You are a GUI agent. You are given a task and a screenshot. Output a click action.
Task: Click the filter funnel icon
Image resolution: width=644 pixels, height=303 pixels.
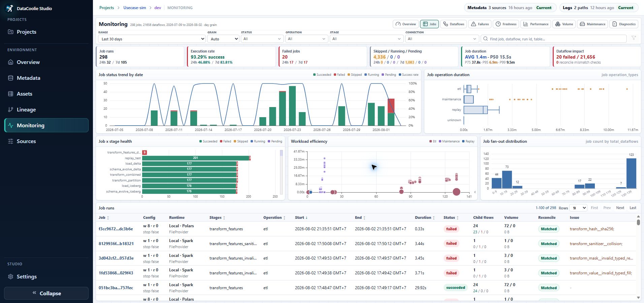[634, 38]
